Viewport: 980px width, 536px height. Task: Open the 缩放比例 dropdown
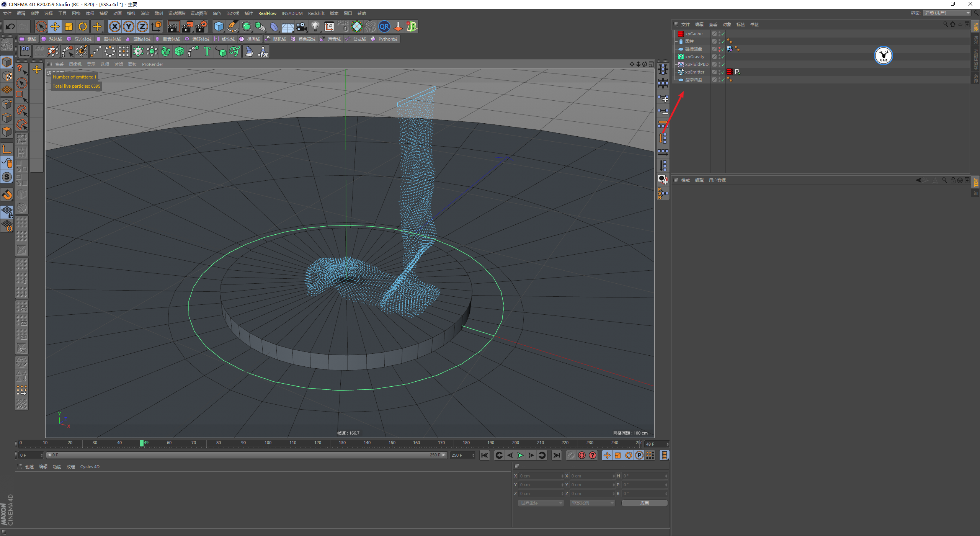pos(592,503)
